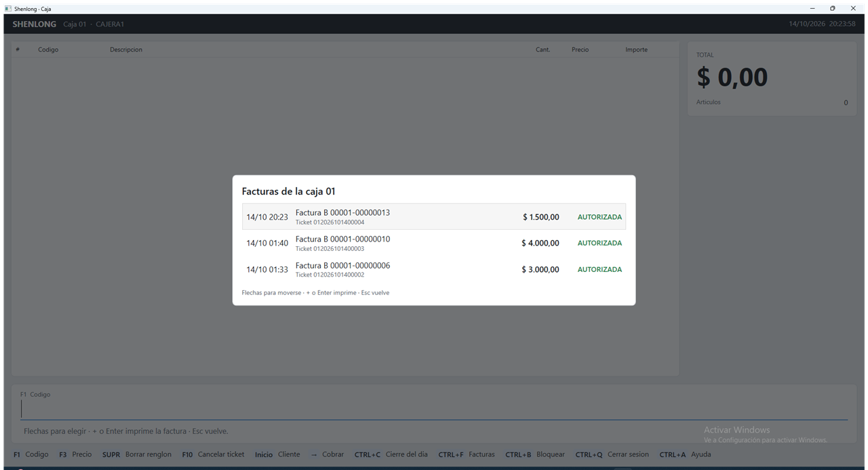
Task: Click Ticket 012026101400003 number
Action: (x=330, y=249)
